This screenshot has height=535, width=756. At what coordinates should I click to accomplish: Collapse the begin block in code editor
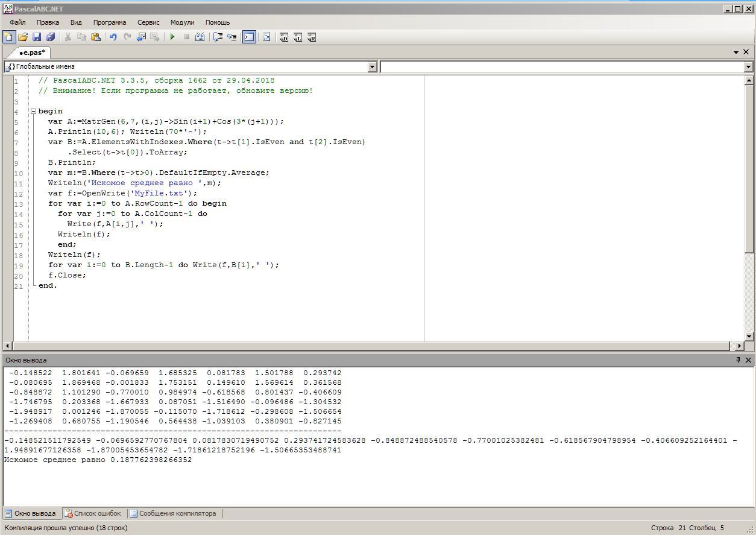point(33,112)
